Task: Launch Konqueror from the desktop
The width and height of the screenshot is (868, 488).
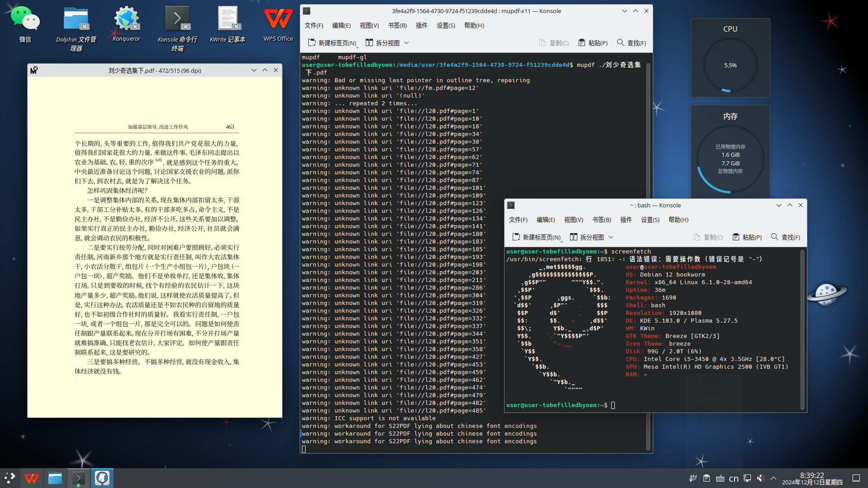Action: (127, 24)
